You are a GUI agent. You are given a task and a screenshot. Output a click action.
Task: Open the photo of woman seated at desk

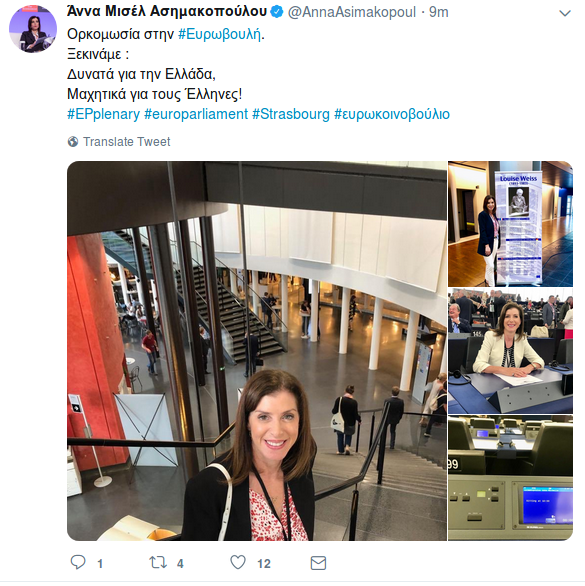pyautogui.click(x=510, y=351)
